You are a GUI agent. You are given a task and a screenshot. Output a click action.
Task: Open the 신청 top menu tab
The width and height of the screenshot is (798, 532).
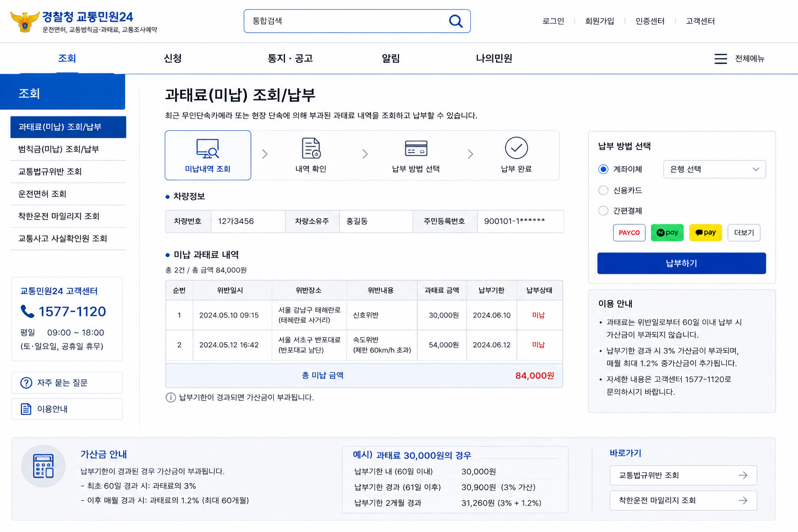pos(172,58)
